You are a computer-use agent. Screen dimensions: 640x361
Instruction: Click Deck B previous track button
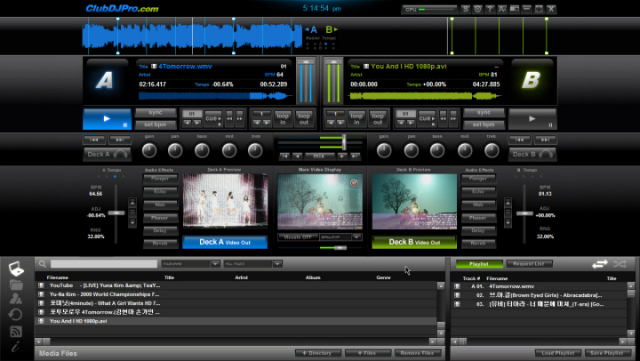coord(520,140)
